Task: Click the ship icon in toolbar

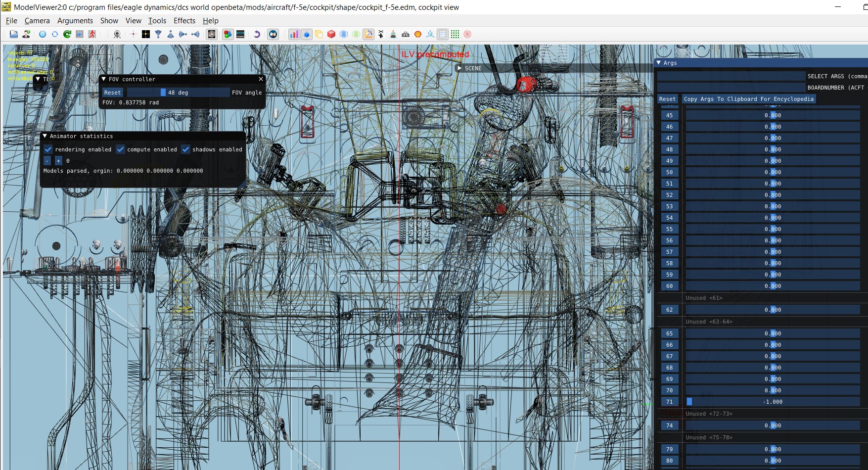Action: pyautogui.click(x=393, y=34)
